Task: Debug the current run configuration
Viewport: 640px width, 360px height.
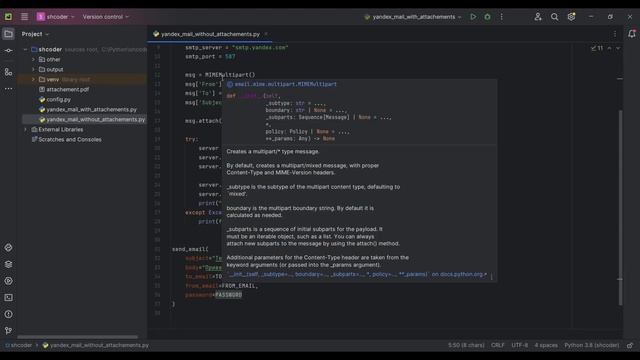Action: (x=487, y=17)
